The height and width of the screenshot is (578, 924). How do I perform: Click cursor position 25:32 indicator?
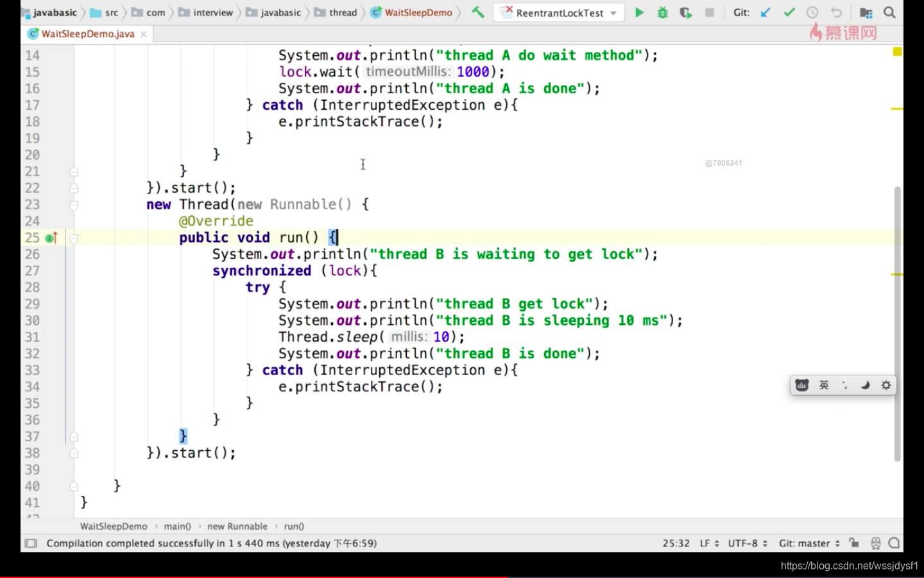676,543
